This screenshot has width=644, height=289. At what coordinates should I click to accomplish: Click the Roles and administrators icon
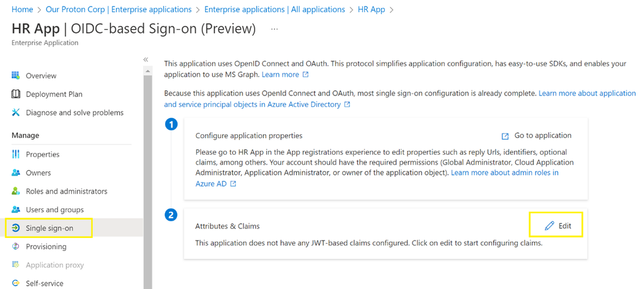pos(15,191)
